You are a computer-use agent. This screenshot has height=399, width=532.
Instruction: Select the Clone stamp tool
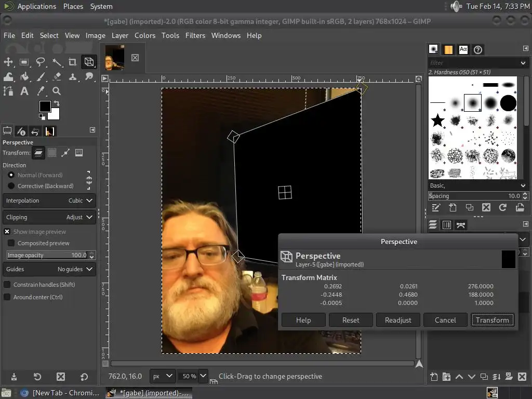point(73,77)
